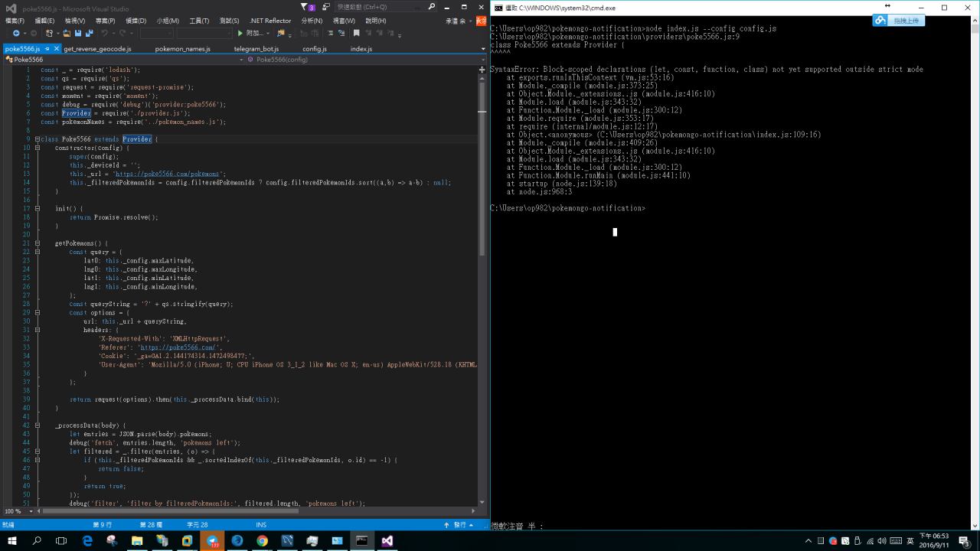Image resolution: width=980 pixels, height=551 pixels.
Task: Click the Quick Launch search box
Action: (x=379, y=7)
